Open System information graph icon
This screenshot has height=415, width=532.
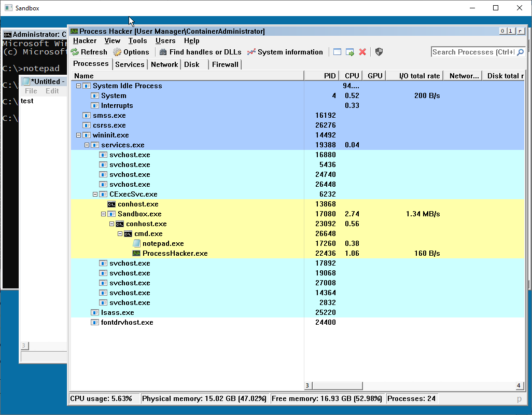(251, 52)
